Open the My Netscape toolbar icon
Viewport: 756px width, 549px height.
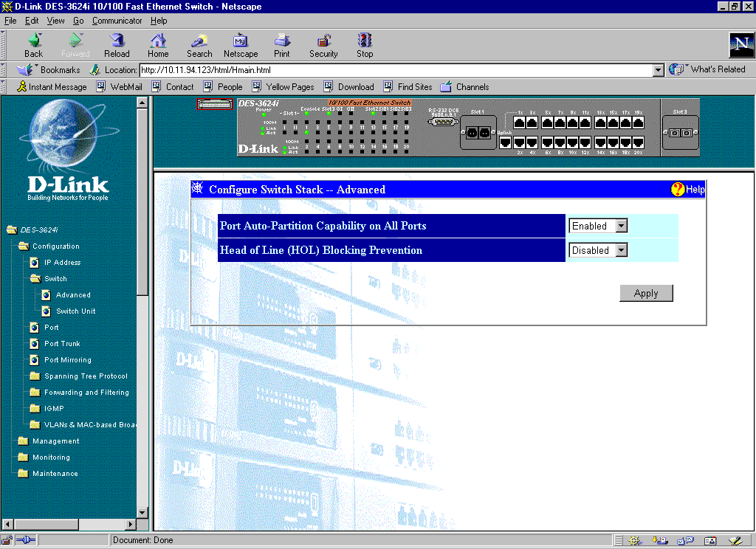point(241,41)
